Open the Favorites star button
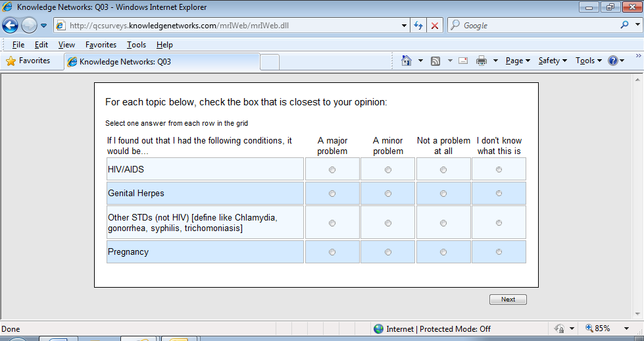The width and height of the screenshot is (644, 341). [28, 61]
